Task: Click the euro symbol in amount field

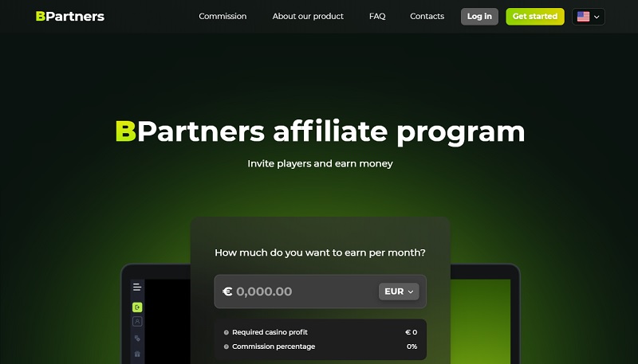Action: pos(227,292)
